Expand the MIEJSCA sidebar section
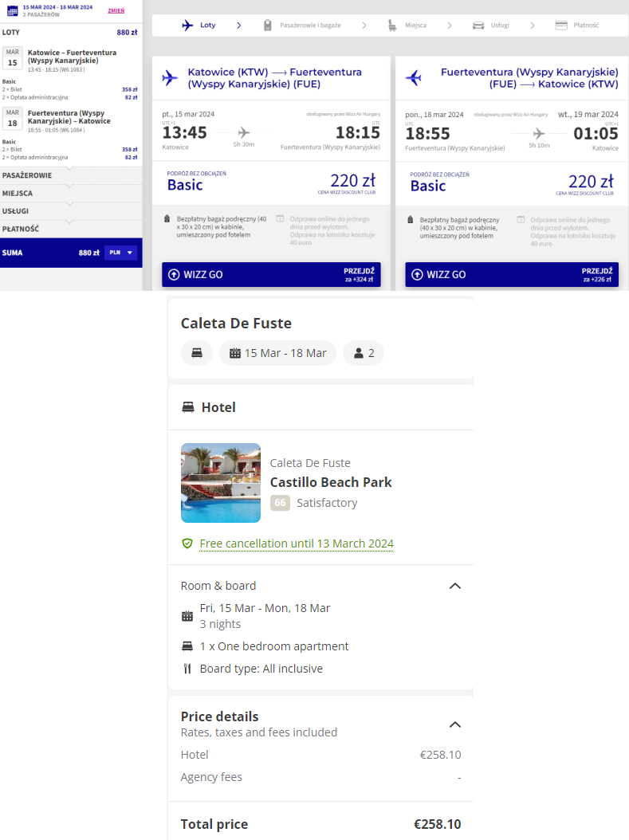 click(71, 193)
